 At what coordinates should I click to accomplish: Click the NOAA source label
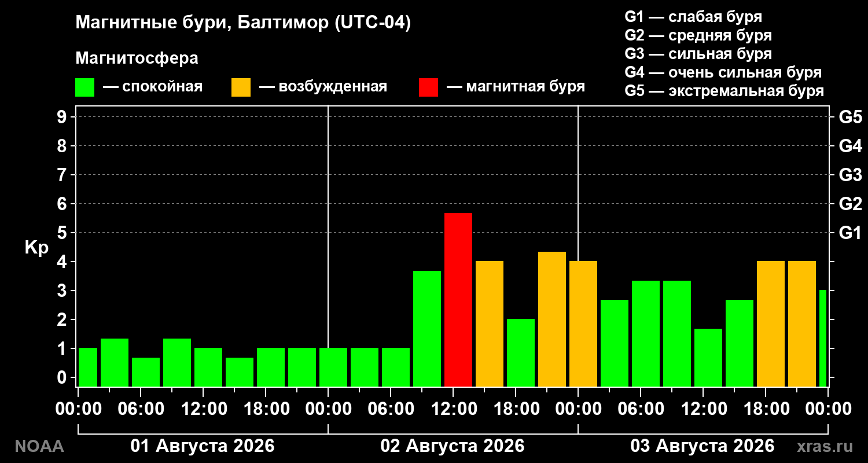pos(39,447)
